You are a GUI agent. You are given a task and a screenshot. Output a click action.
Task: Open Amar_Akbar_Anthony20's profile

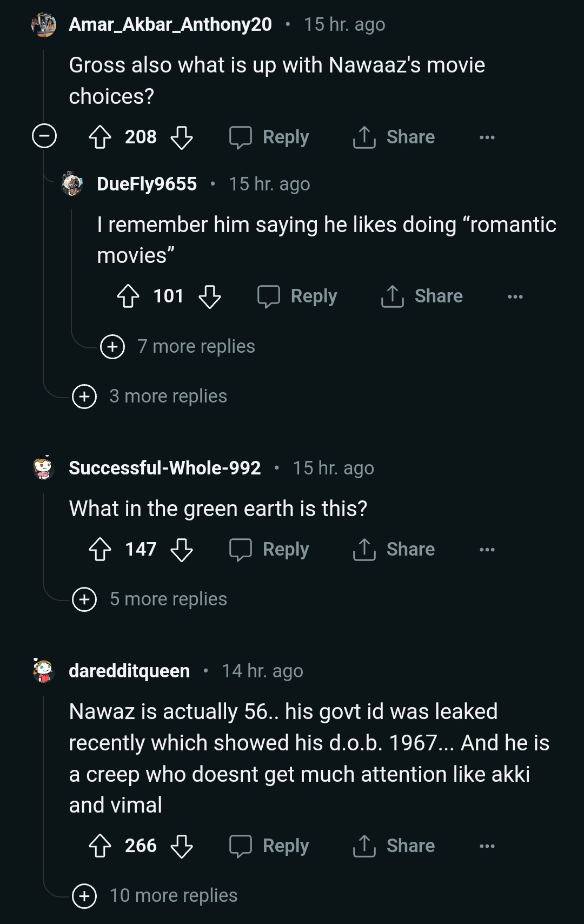tap(170, 24)
